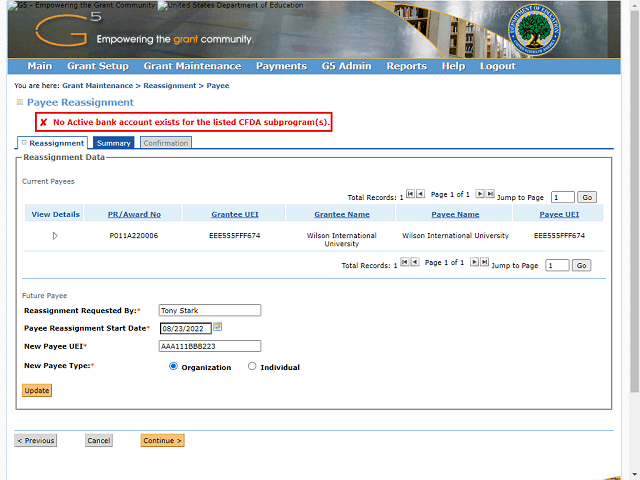Click the upper pager previous-page arrow

pos(420,194)
